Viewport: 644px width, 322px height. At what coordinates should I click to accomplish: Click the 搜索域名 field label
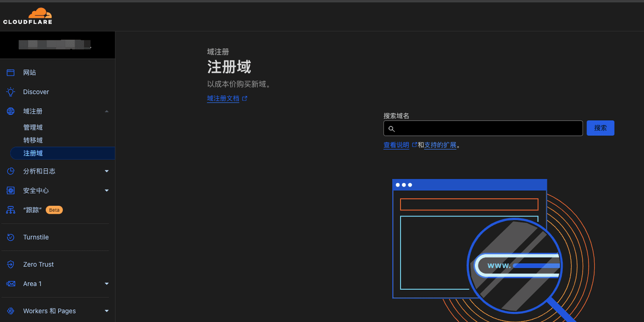tap(396, 116)
